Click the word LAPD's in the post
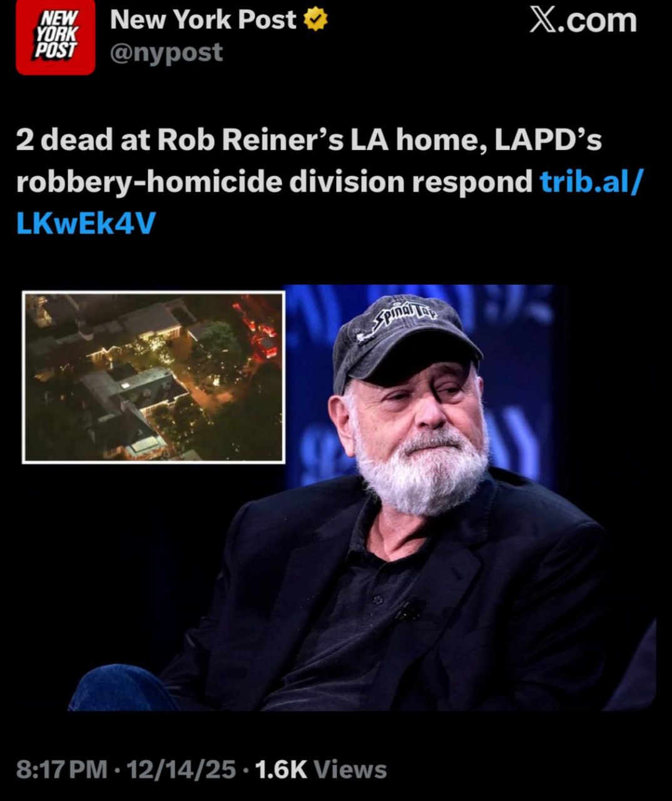Image resolution: width=672 pixels, height=801 pixels. pos(547,140)
